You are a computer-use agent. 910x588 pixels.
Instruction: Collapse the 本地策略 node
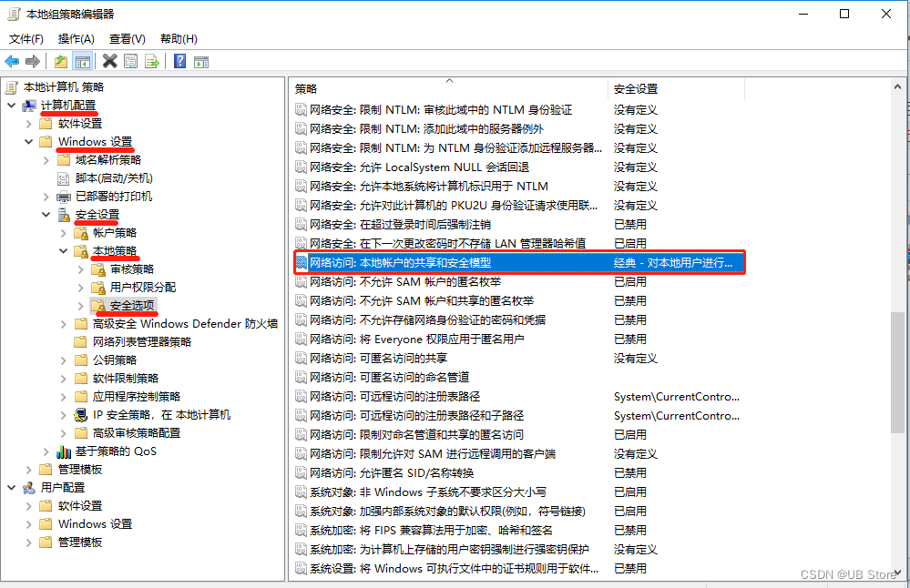click(x=64, y=251)
